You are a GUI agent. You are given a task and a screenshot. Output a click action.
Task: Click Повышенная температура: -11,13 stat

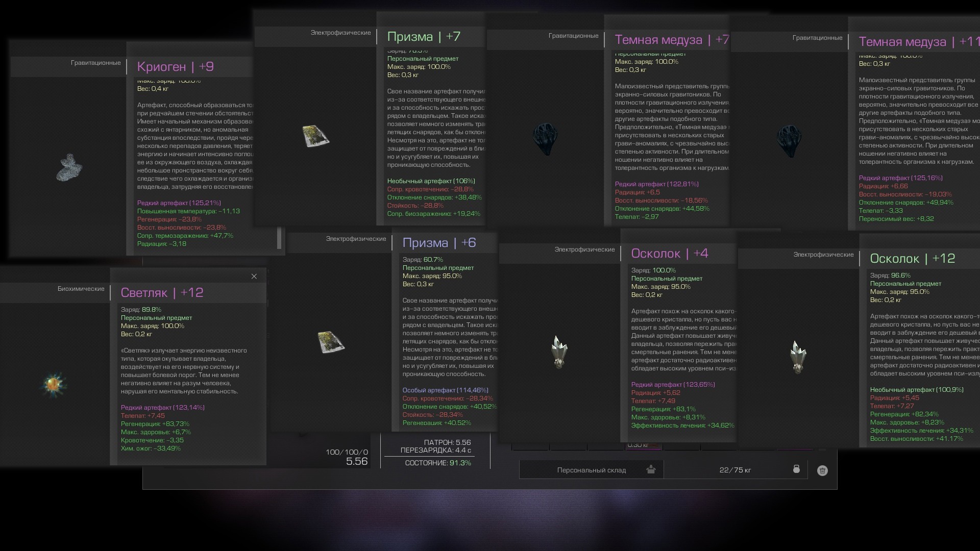pos(188,211)
